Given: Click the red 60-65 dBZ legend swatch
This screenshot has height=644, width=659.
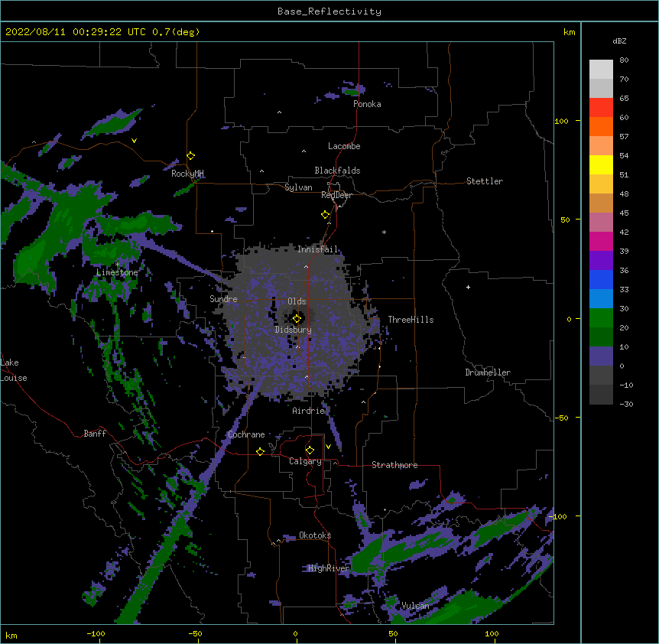Looking at the screenshot, I should [601, 107].
